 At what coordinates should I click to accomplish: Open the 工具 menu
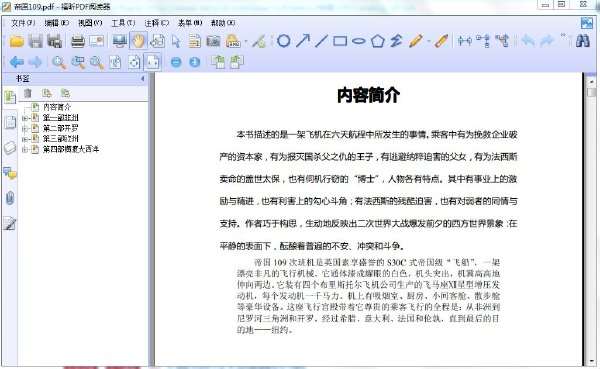123,23
